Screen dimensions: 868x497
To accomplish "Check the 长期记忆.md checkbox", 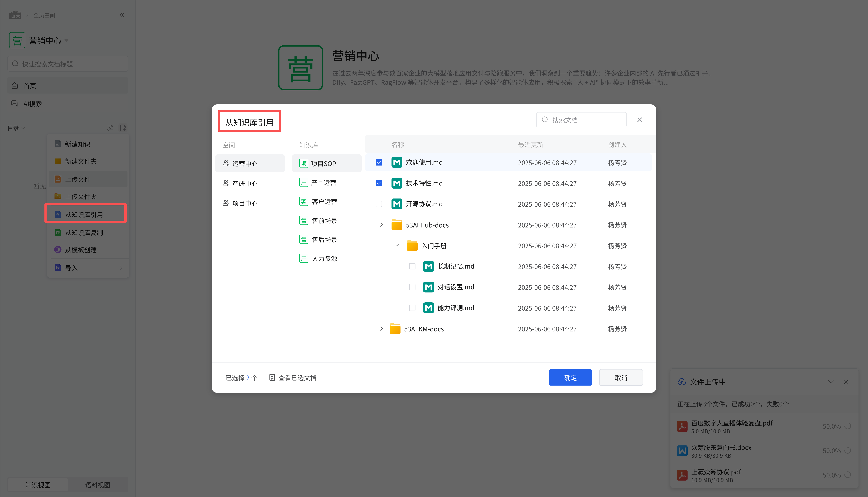I will tap(412, 267).
